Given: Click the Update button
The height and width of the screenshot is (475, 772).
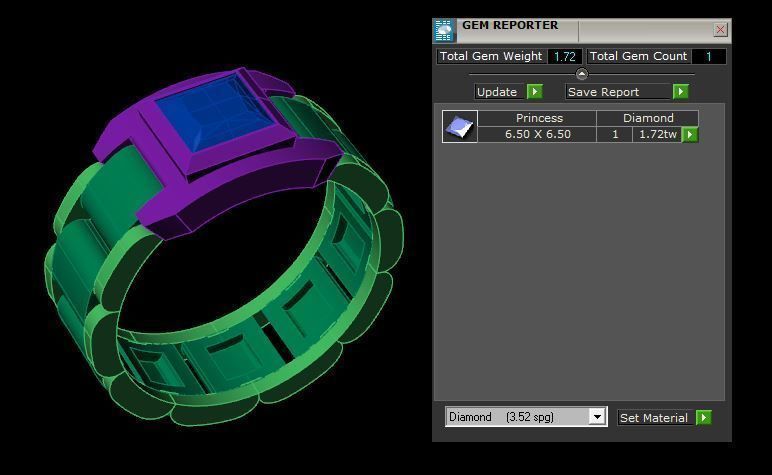Looking at the screenshot, I should 497,92.
